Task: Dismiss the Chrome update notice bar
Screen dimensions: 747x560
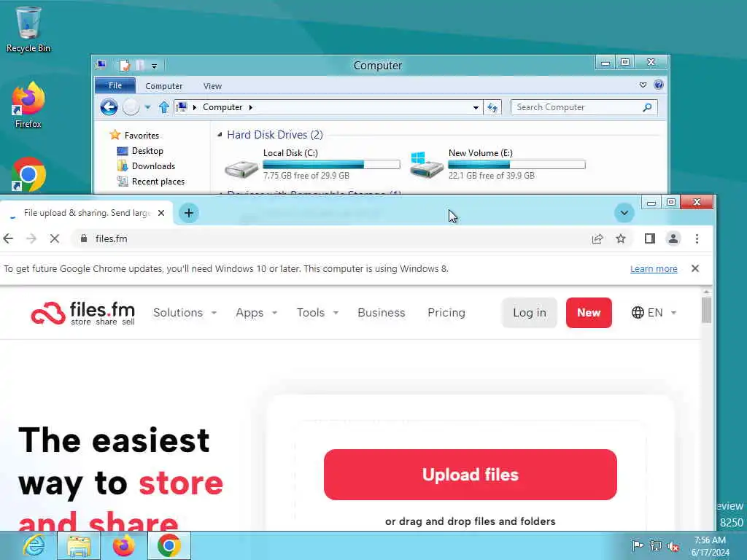Action: [x=695, y=268]
